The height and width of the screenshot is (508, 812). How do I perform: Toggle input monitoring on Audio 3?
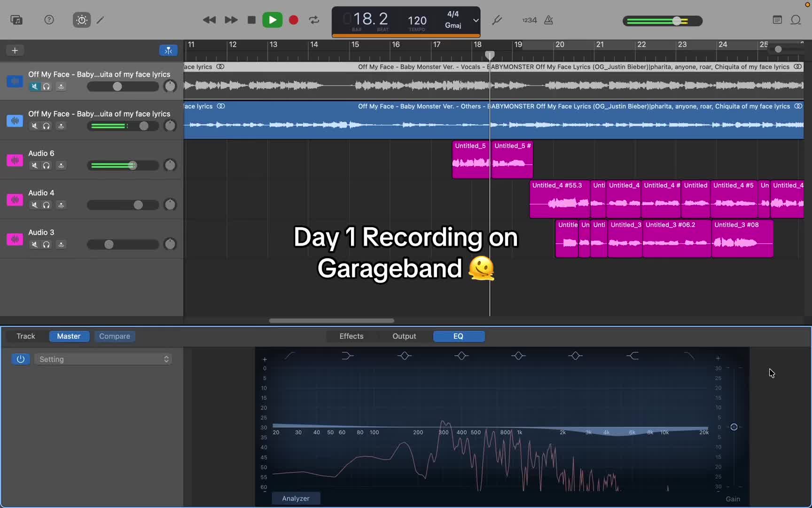(x=61, y=245)
